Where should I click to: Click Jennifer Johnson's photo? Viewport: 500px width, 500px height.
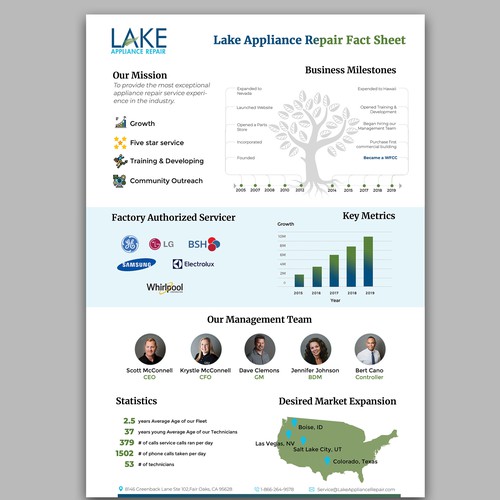pyautogui.click(x=316, y=349)
